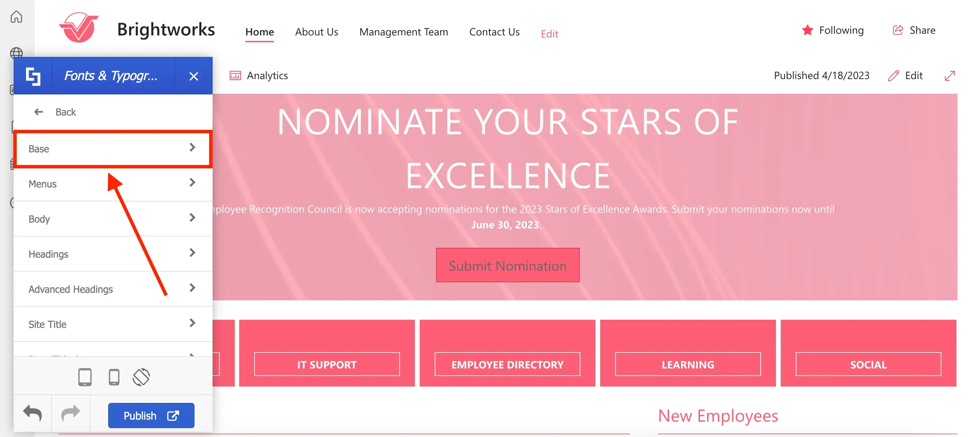The image size is (980, 437).
Task: Expand the Headings section
Action: tap(113, 254)
